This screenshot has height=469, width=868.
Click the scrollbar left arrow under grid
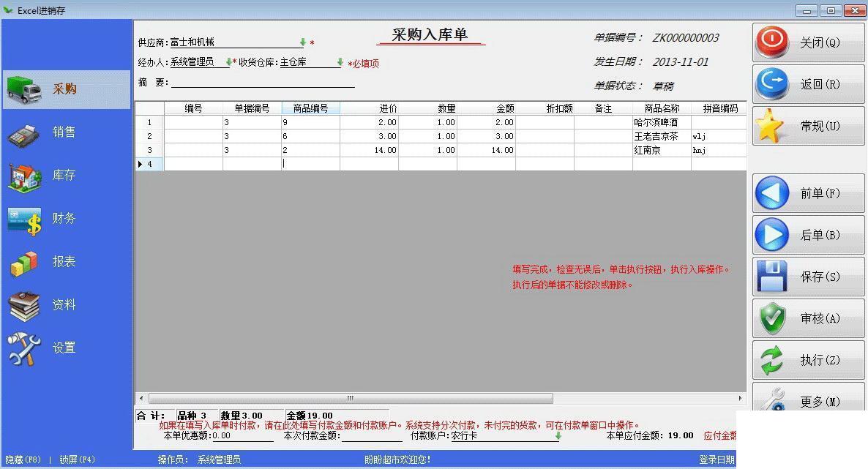(x=142, y=398)
